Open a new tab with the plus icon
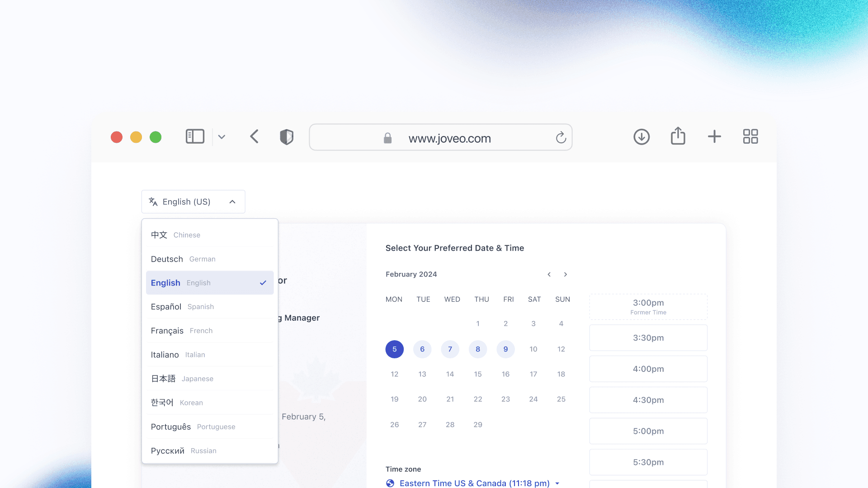Viewport: 868px width, 488px height. click(714, 136)
